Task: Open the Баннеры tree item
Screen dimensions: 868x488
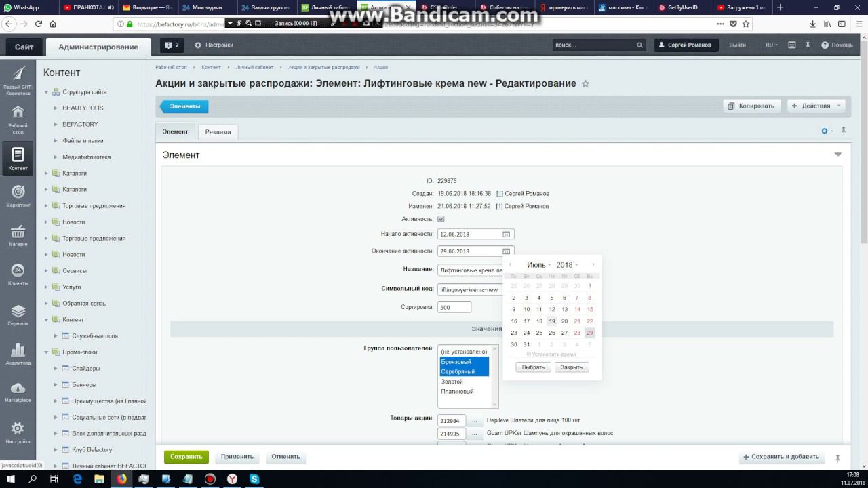Action: pos(84,385)
